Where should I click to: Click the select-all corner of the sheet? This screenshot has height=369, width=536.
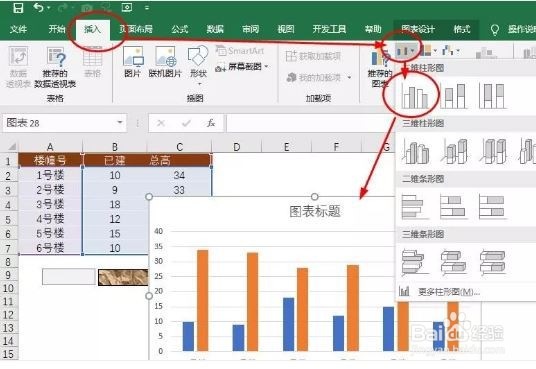pyautogui.click(x=11, y=146)
